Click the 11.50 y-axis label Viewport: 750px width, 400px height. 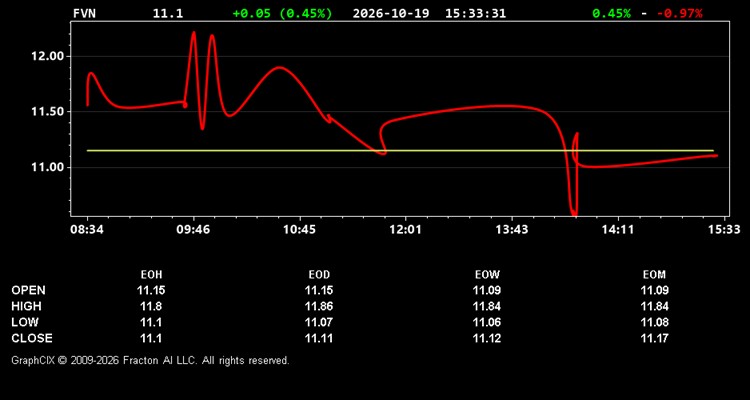(48, 112)
